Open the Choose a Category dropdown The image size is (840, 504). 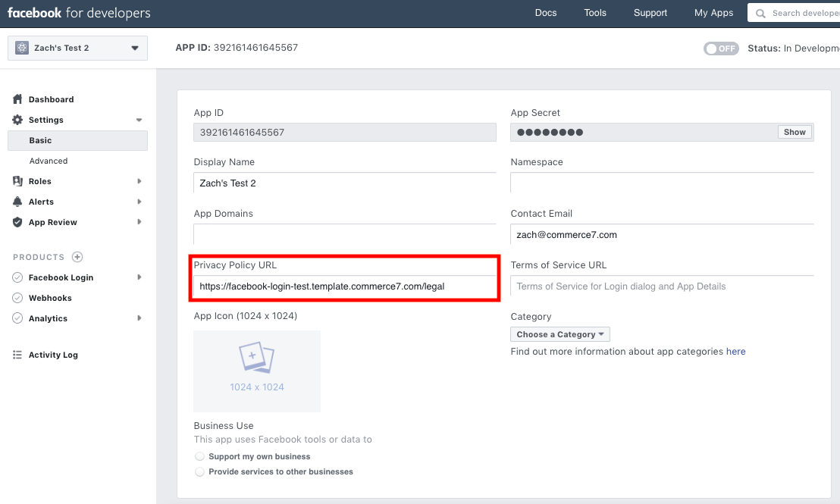[x=559, y=334]
